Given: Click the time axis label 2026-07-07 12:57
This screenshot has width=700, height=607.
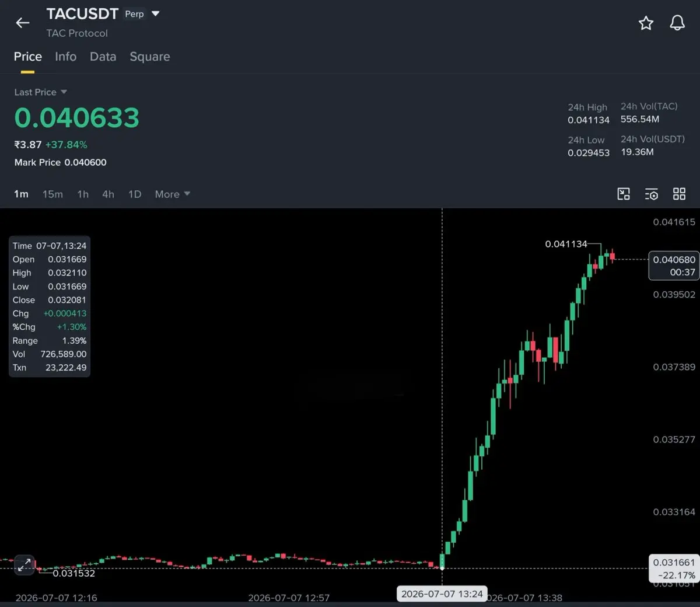Looking at the screenshot, I should 289,598.
